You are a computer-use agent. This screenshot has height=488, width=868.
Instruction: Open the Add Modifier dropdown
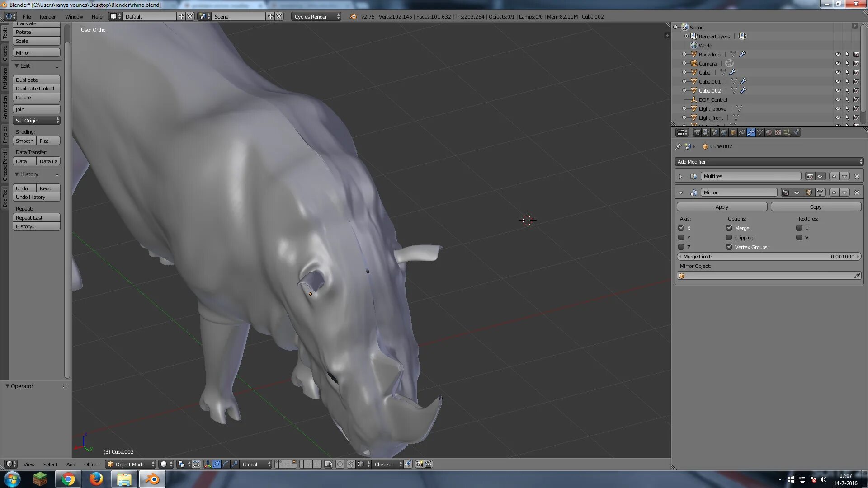coord(769,162)
